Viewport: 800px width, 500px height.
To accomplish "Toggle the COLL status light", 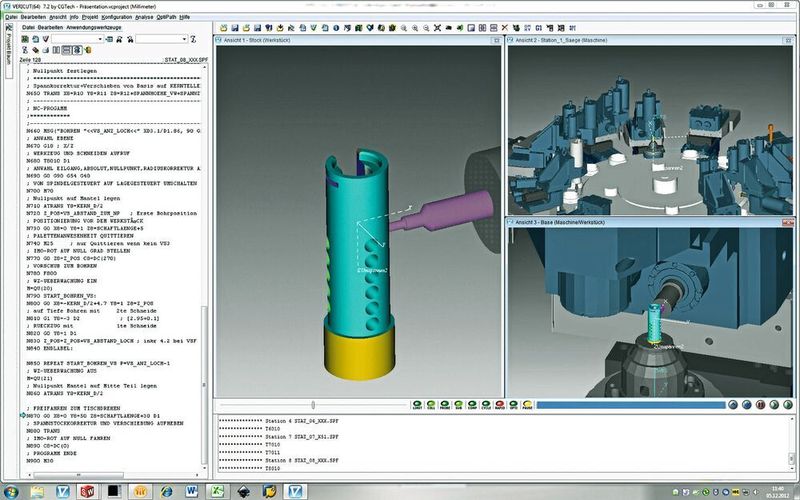I will coord(431,405).
